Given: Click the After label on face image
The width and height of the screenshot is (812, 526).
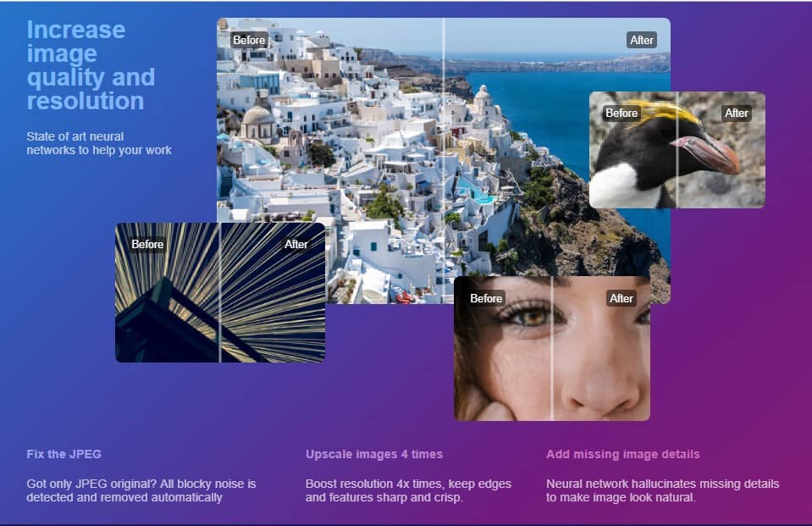Looking at the screenshot, I should (621, 298).
